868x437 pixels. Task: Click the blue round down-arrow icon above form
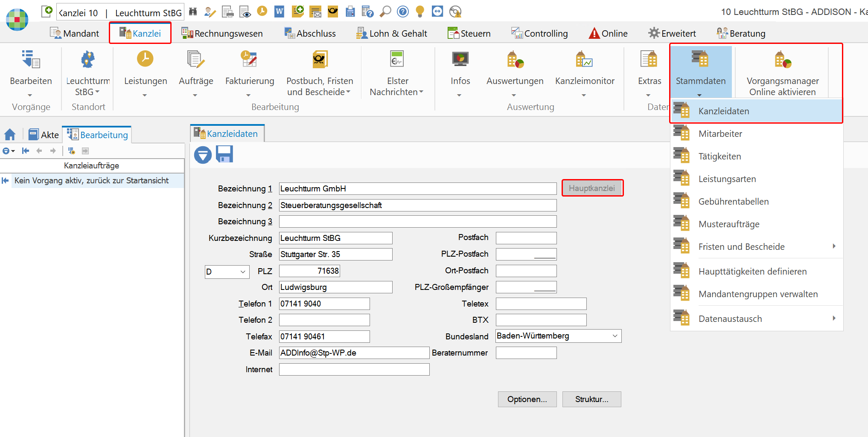pos(203,155)
